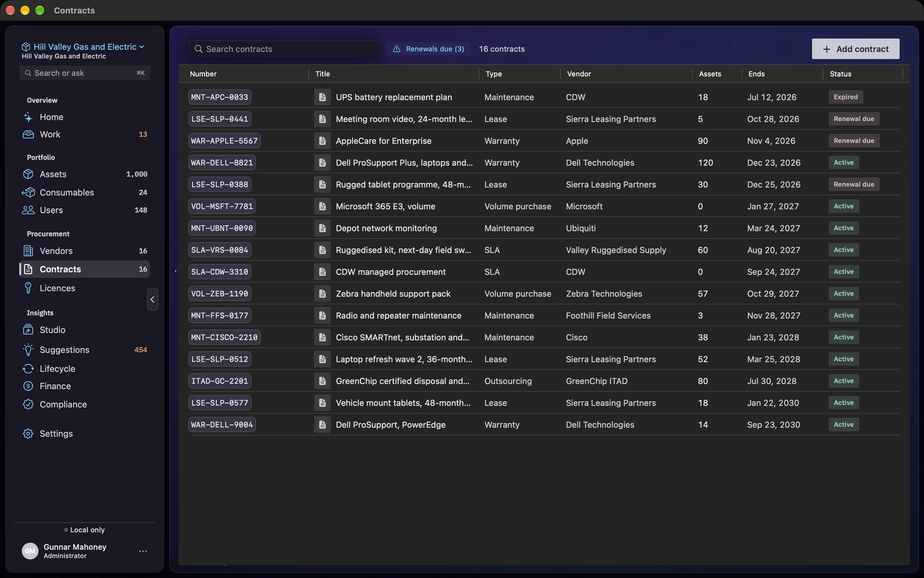The height and width of the screenshot is (578, 924).
Task: Open contract number ITAD-GC-2201
Action: click(x=220, y=381)
